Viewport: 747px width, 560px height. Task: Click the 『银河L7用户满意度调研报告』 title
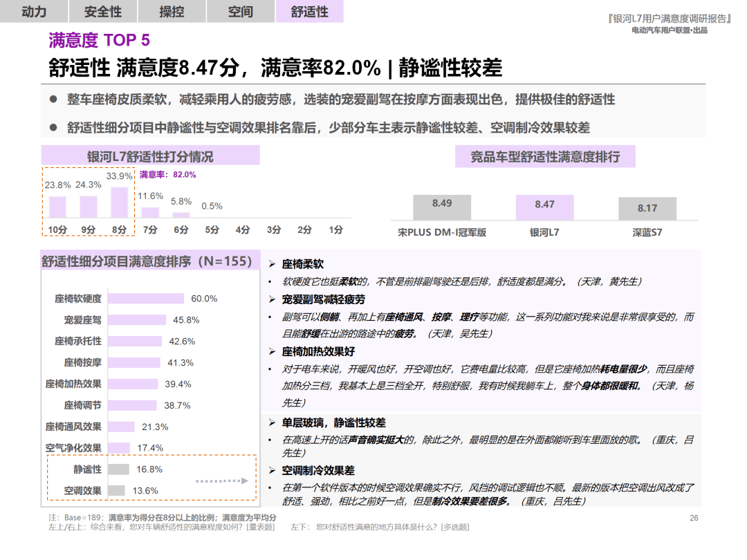(x=670, y=19)
